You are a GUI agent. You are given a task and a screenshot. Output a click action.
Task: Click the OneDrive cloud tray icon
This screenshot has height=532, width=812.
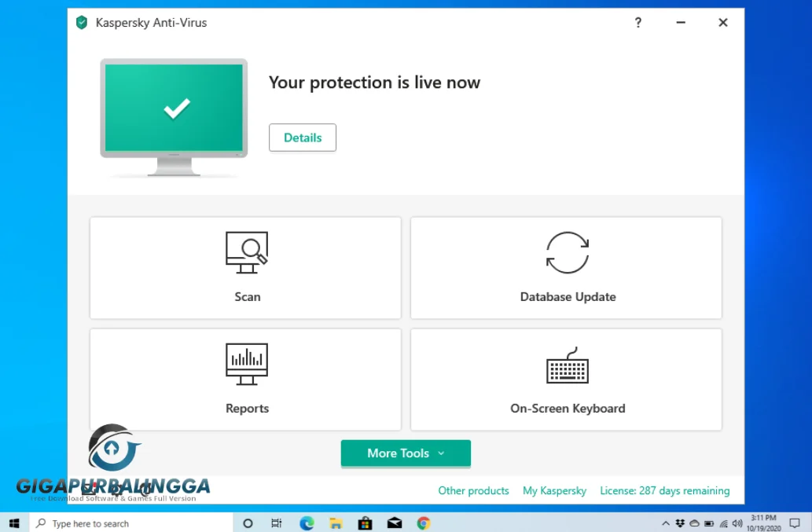click(694, 523)
